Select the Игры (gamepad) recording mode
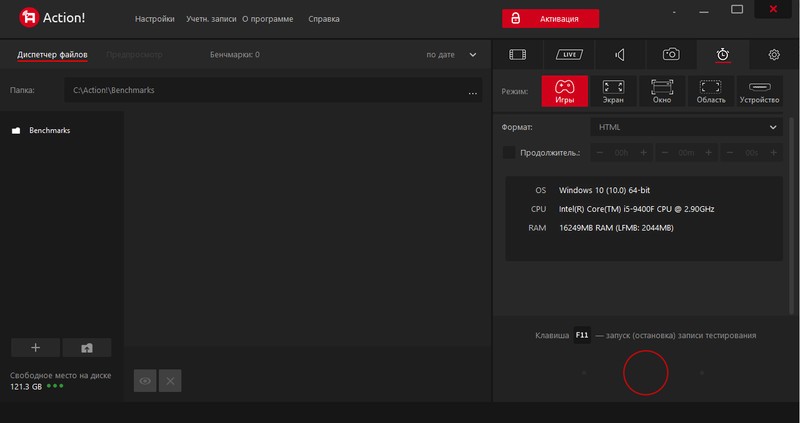This screenshot has height=423, width=800. [565, 91]
